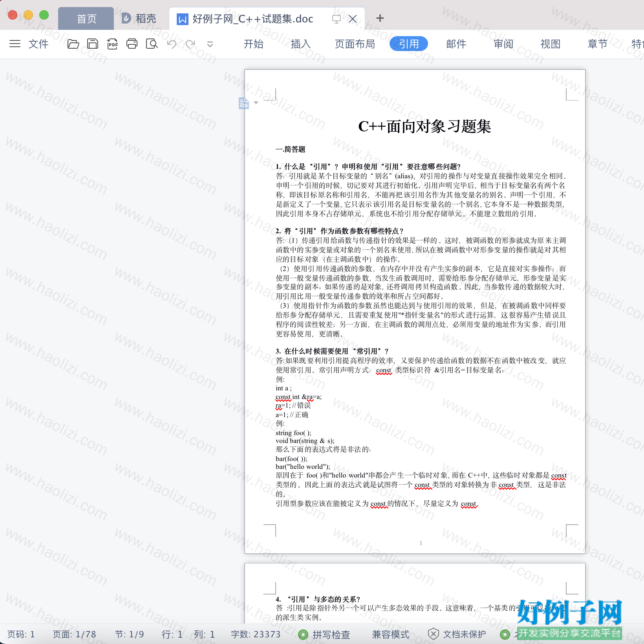Click 节: 1/9 in status bar

[130, 634]
